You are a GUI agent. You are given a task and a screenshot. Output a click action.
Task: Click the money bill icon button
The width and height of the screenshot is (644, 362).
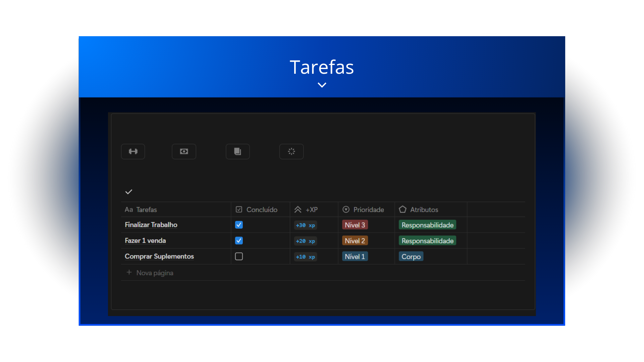184,152
